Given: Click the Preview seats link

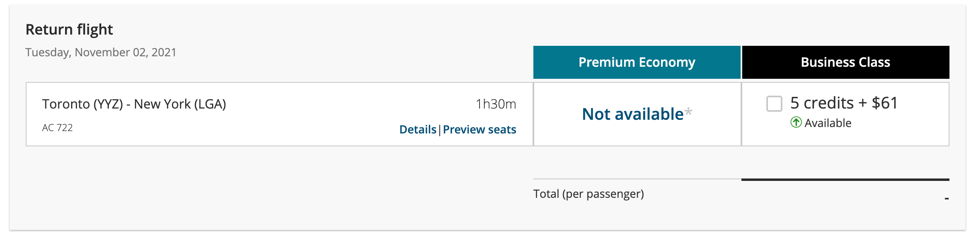Looking at the screenshot, I should tap(479, 129).
